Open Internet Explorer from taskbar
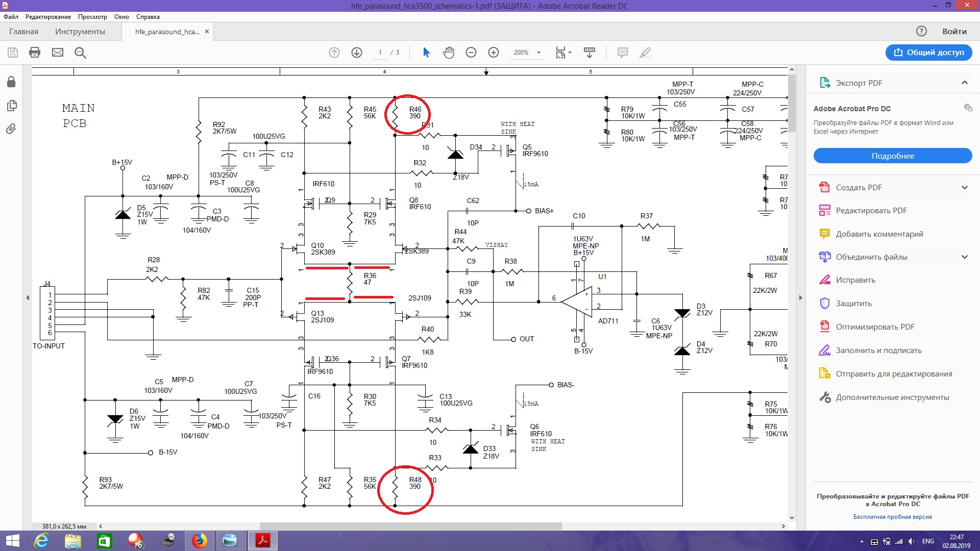Viewport: 980px width, 551px height. (41, 541)
